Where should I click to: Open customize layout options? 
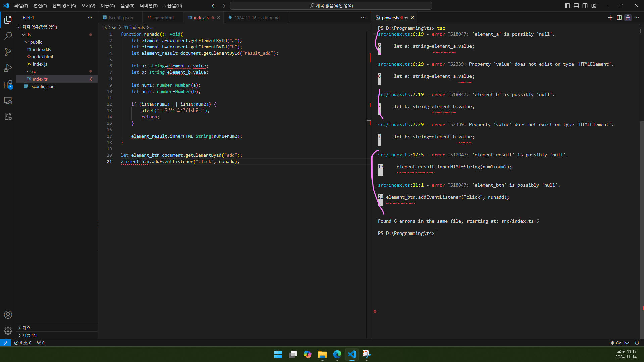[594, 6]
